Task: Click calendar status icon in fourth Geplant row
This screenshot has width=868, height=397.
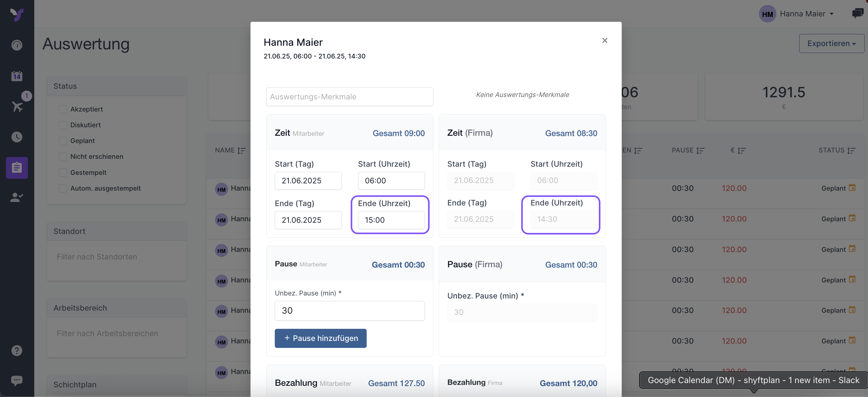Action: [x=852, y=279]
